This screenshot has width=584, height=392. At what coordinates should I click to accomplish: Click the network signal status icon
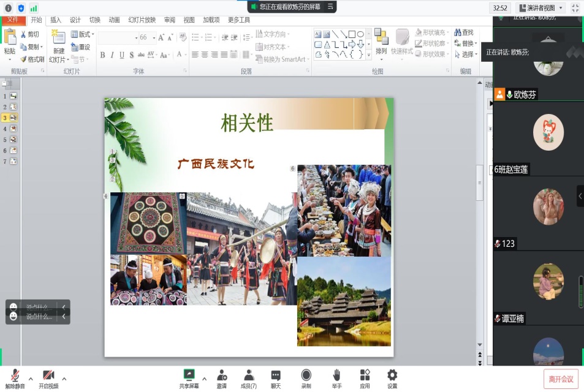(x=33, y=8)
